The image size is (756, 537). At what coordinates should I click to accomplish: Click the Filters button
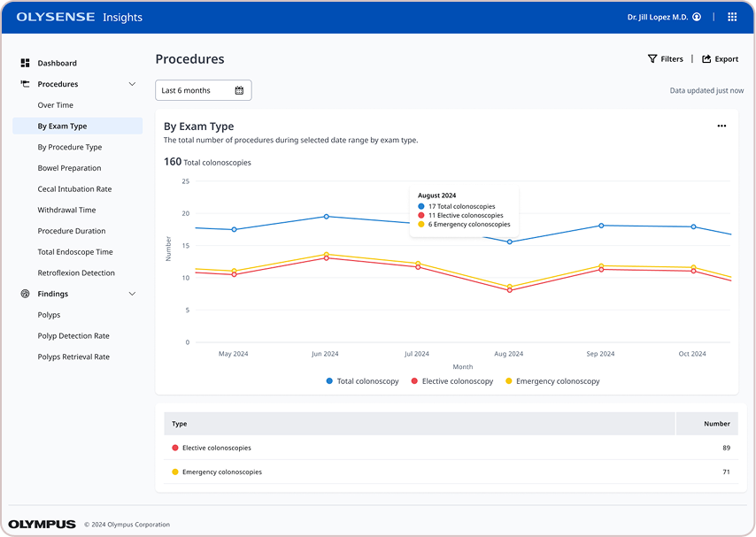coord(666,58)
